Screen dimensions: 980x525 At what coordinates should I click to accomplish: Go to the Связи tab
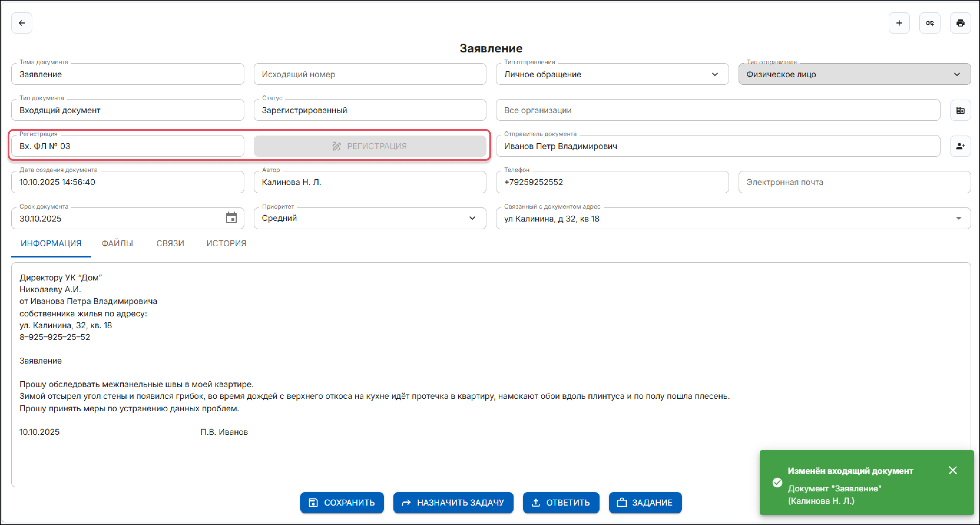point(170,243)
